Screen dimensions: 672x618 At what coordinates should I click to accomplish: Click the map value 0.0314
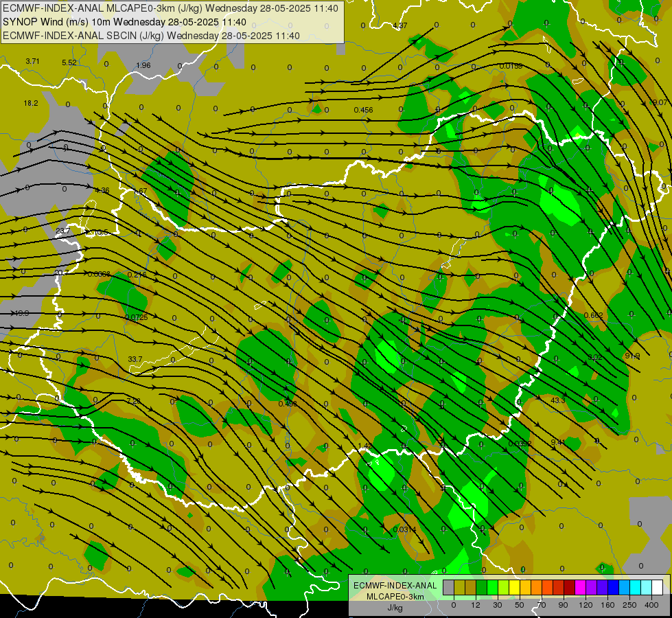coord(404,529)
